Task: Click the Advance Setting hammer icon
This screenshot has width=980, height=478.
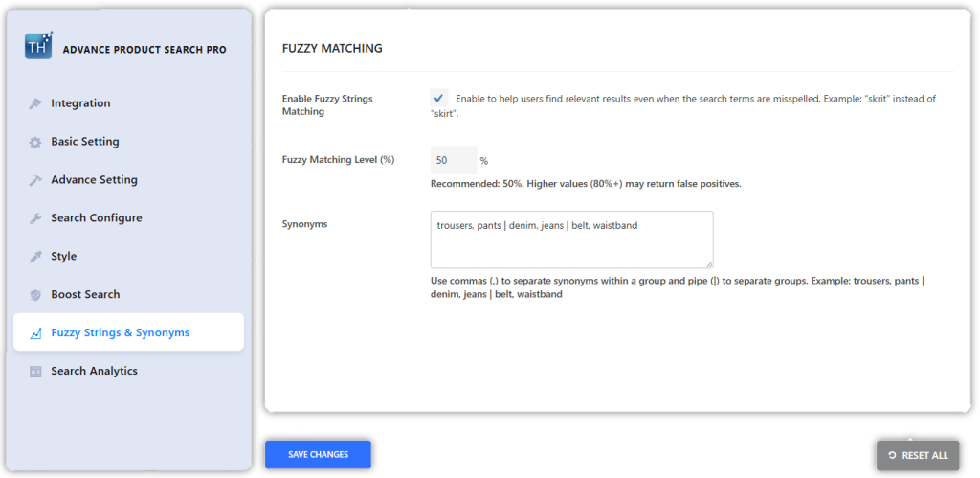Action: [x=35, y=180]
